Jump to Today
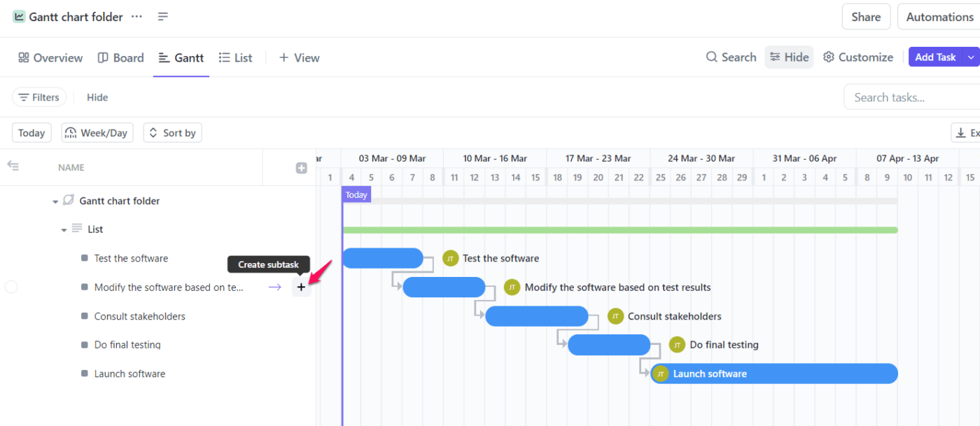 [x=31, y=133]
